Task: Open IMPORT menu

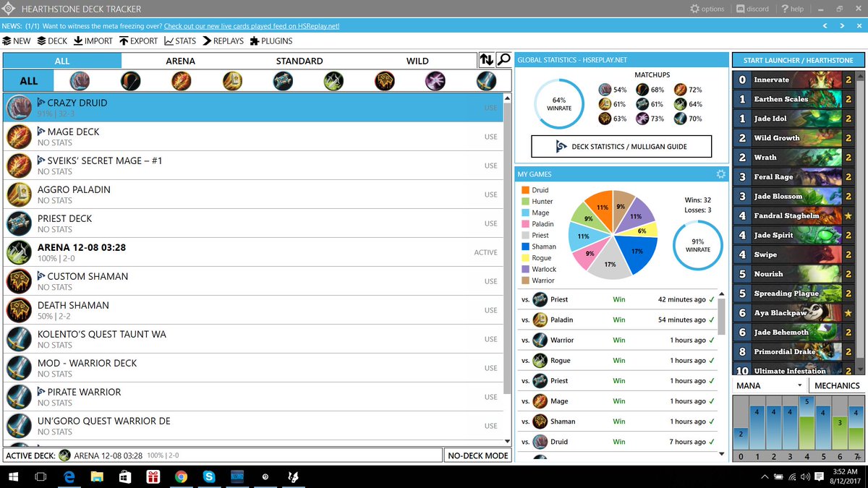Action: click(x=93, y=41)
